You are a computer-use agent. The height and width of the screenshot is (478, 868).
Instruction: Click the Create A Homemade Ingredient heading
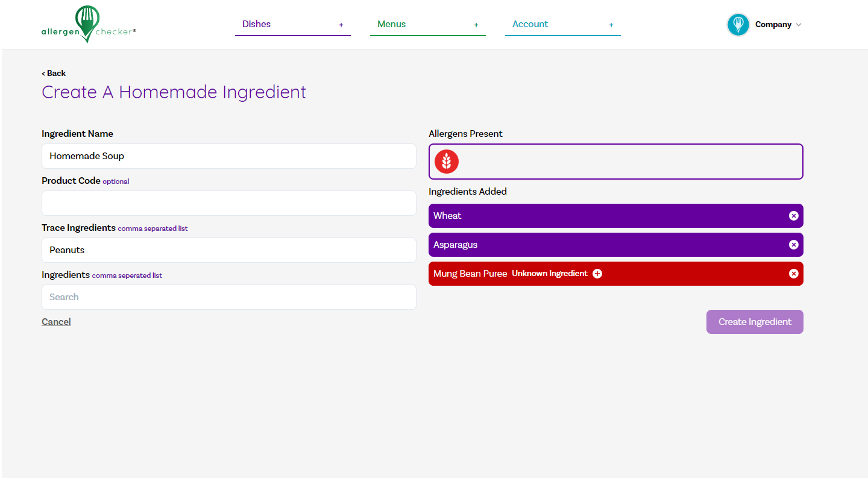click(174, 92)
